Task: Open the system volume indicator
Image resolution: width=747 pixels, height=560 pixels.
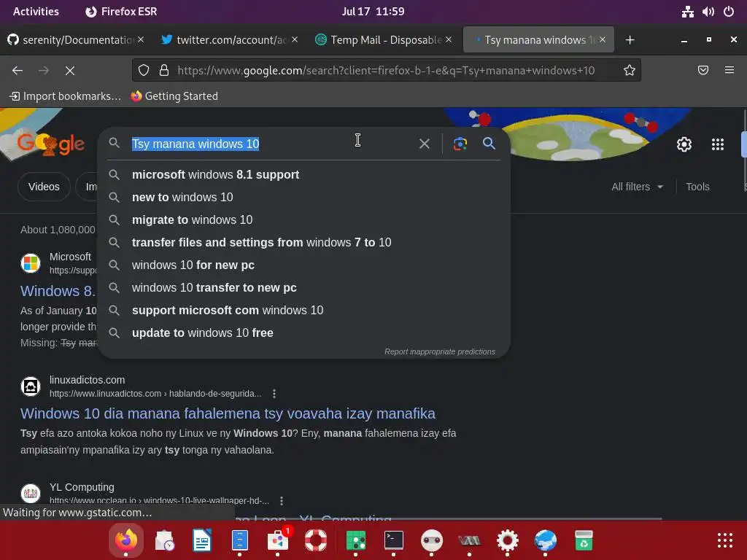Action: click(x=708, y=12)
